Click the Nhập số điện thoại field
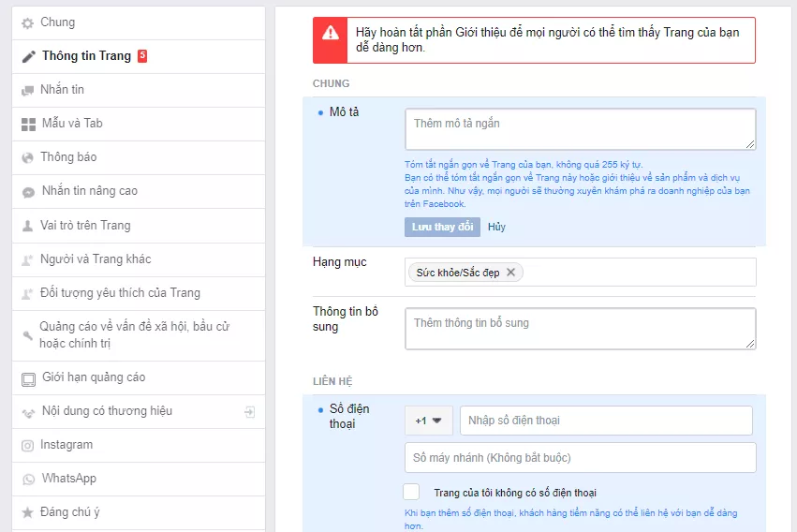 pyautogui.click(x=605, y=421)
